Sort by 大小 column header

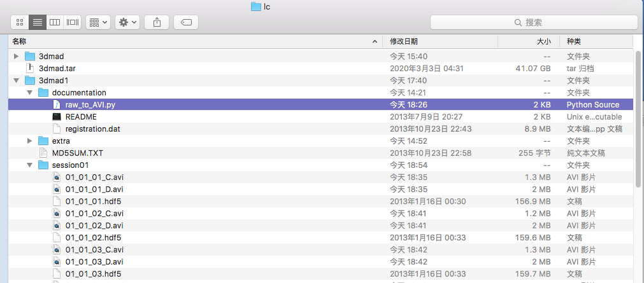[529, 41]
